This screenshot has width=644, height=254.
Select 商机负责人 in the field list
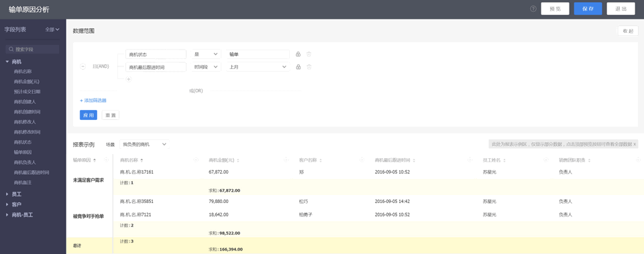(25, 162)
